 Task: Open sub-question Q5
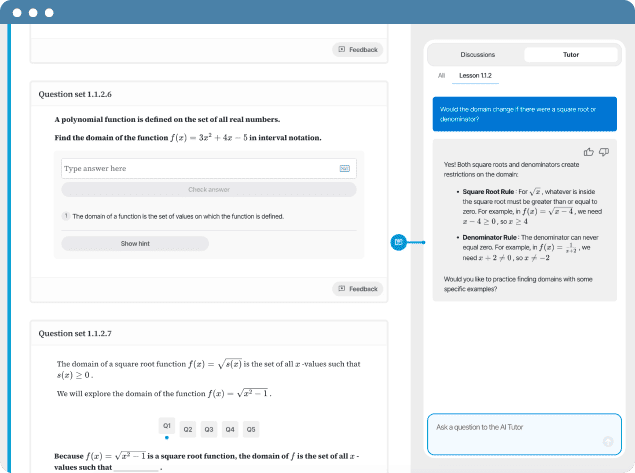251,429
